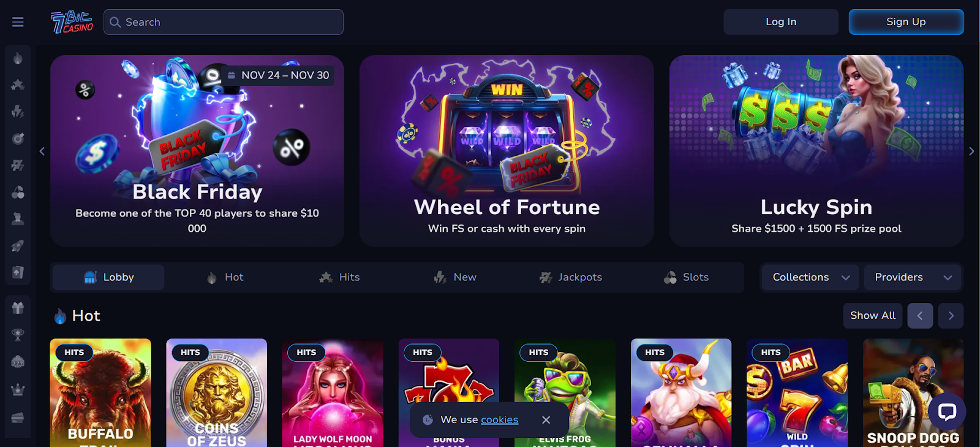Image resolution: width=980 pixels, height=447 pixels.
Task: Click the trophy icon in sidebar
Action: (18, 335)
